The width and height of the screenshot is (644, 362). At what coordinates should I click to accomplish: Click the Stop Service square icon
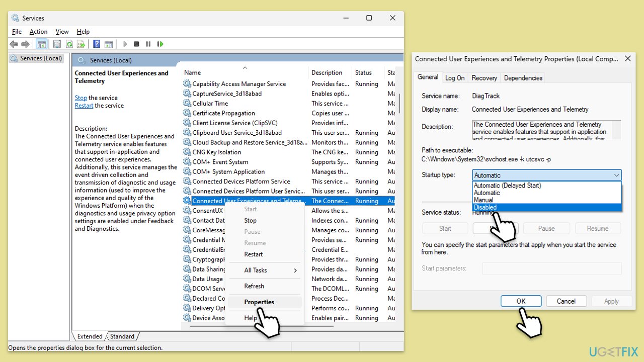pyautogui.click(x=136, y=44)
